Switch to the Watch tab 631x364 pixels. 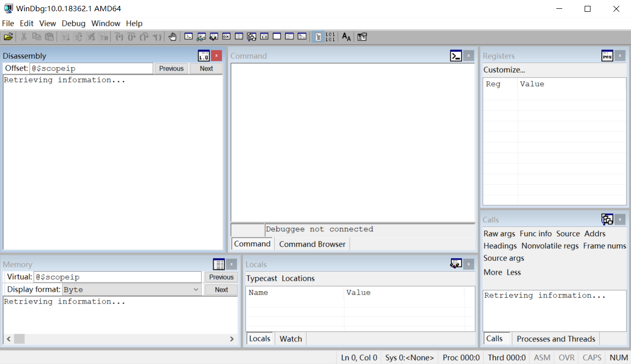click(x=291, y=339)
